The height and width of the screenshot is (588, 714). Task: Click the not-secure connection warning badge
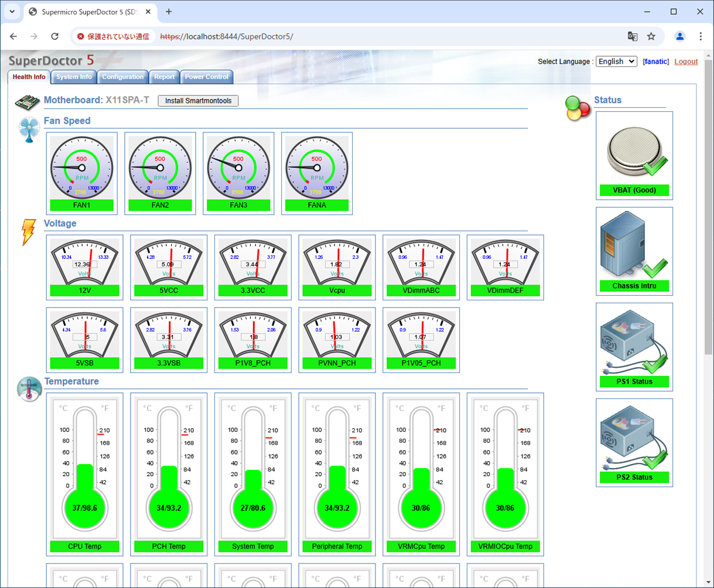[x=114, y=36]
